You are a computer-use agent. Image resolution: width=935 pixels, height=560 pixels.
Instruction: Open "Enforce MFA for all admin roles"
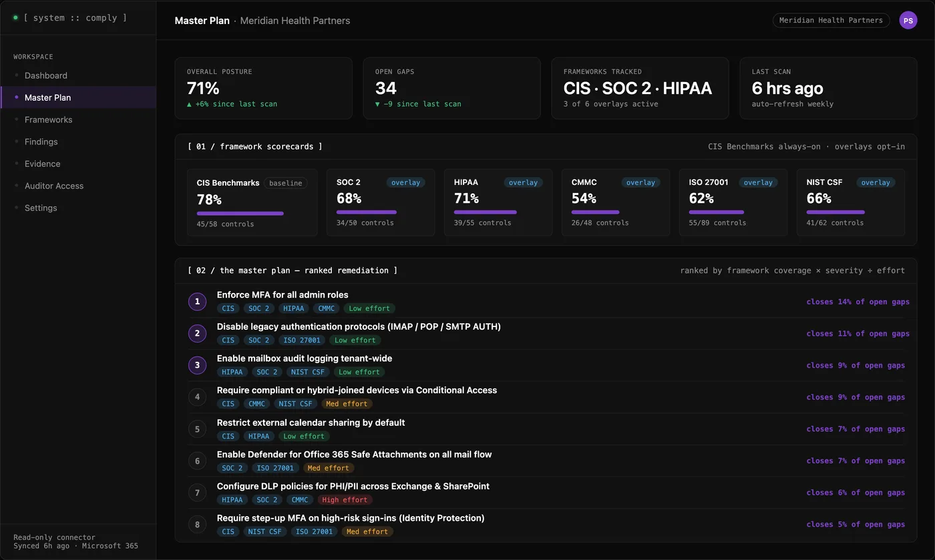[283, 295]
